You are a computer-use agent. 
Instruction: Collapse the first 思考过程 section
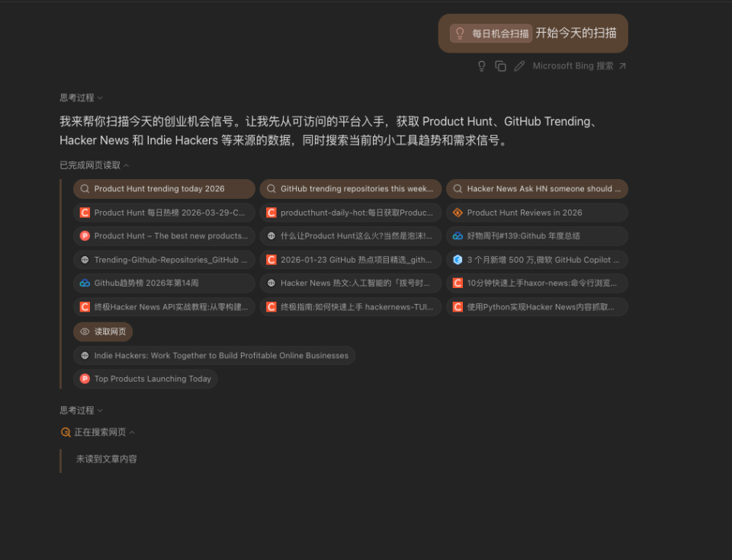82,98
